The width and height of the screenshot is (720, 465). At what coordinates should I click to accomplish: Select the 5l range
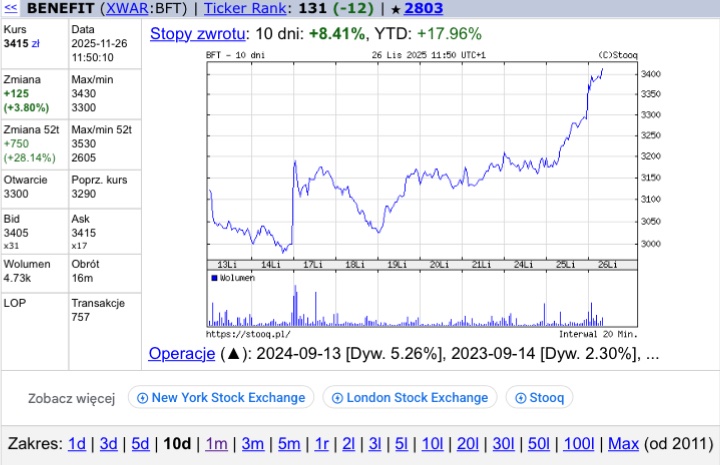tap(401, 444)
